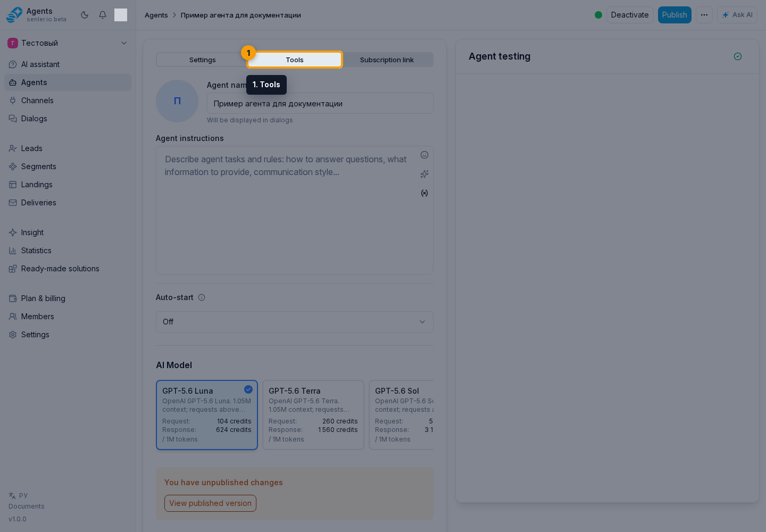Open Settings sidebar item
Screen dimensions: 766x532
[x=68, y=335]
